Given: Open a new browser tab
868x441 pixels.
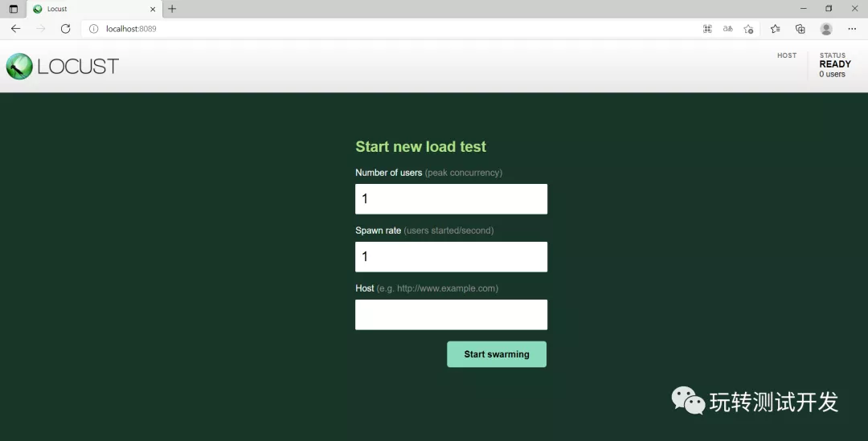Looking at the screenshot, I should (172, 9).
